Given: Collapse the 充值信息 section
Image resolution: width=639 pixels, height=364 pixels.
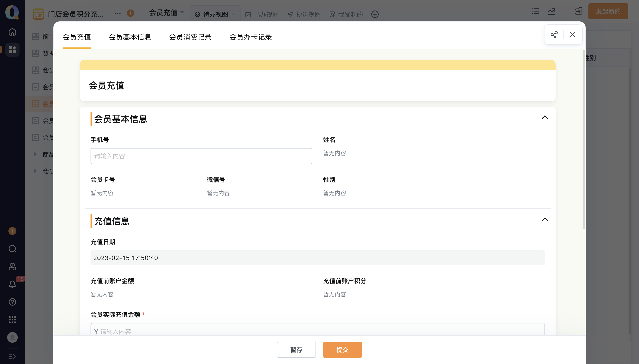Looking at the screenshot, I should (545, 219).
